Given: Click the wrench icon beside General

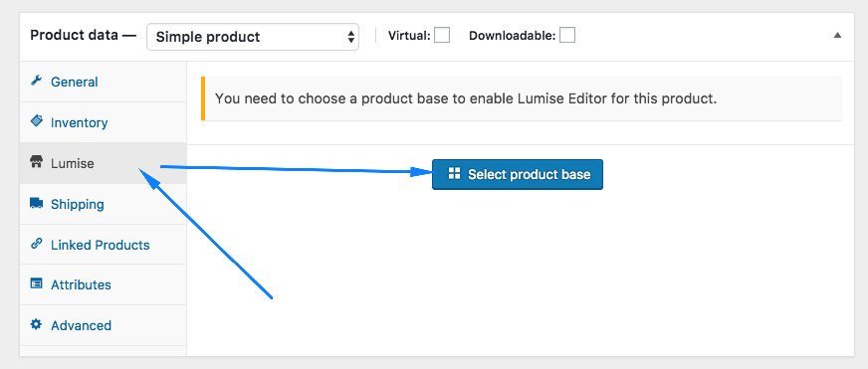Looking at the screenshot, I should point(37,81).
